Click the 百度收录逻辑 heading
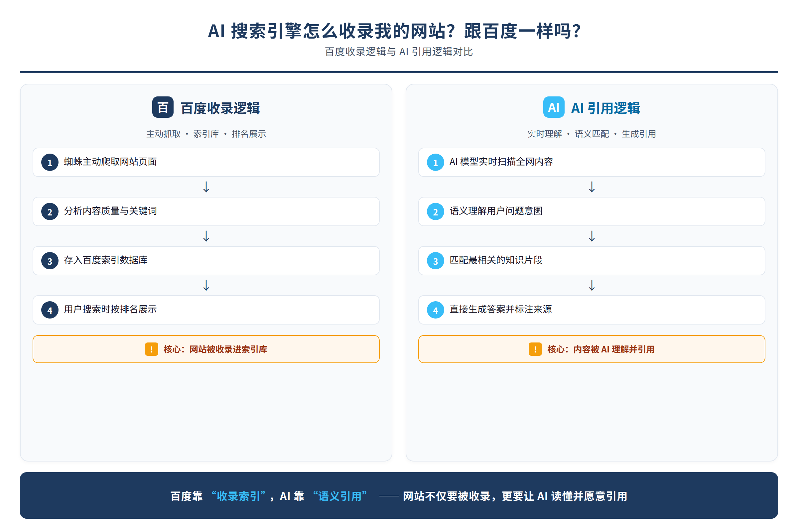Screen dimensions: 798x532 click(x=220, y=108)
